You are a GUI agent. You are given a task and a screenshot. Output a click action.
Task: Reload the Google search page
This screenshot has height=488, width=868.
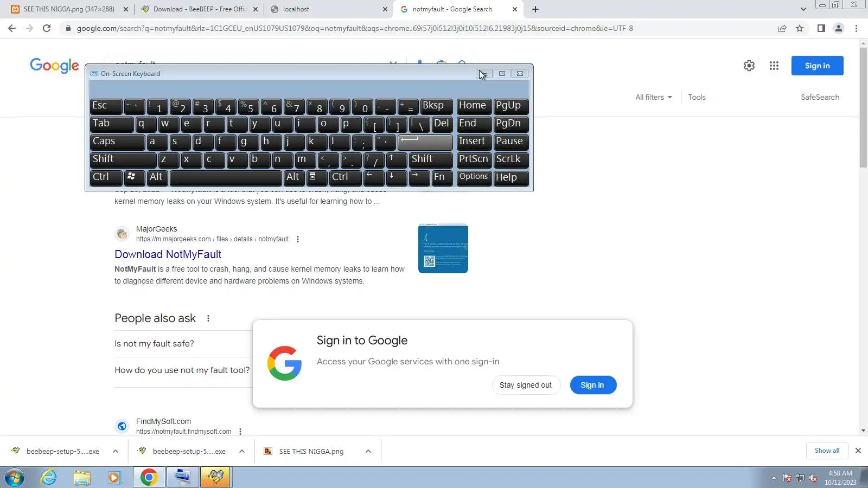pos(47,28)
